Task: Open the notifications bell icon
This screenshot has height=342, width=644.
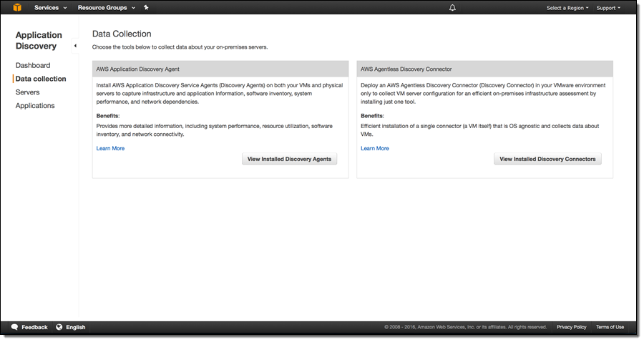Action: [x=452, y=8]
